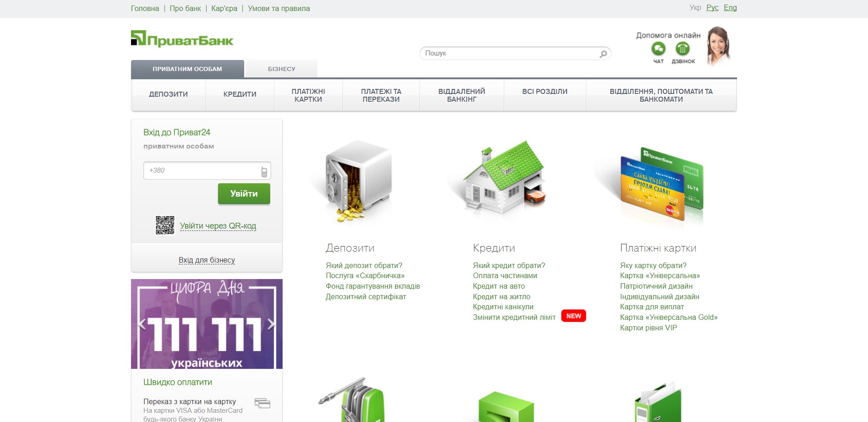Open Вхід для бізнесу link
Screen dimensions: 868x422
pos(207,260)
